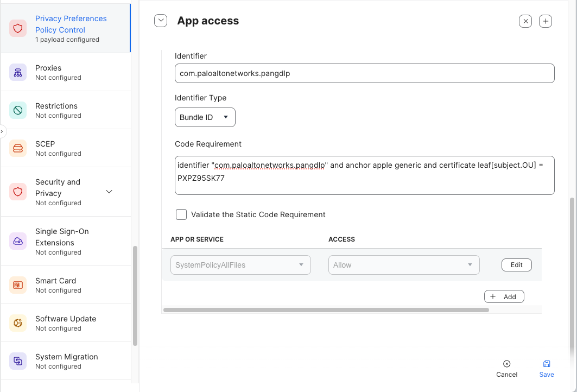The image size is (577, 392).
Task: Remove App access with X icon
Action: (525, 21)
